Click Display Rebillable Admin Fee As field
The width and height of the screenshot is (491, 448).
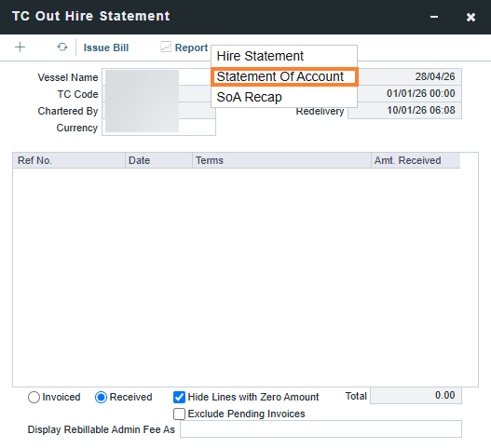(321, 428)
